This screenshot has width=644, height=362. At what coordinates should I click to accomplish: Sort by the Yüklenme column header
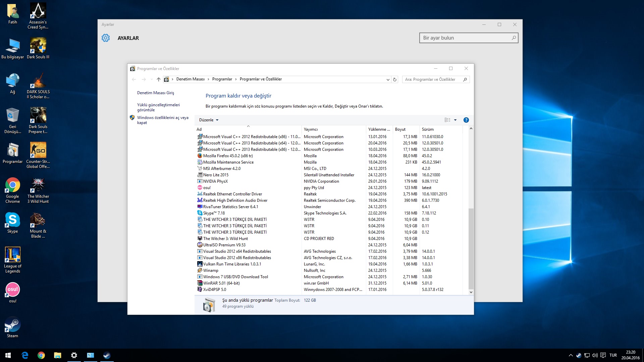[379, 129]
